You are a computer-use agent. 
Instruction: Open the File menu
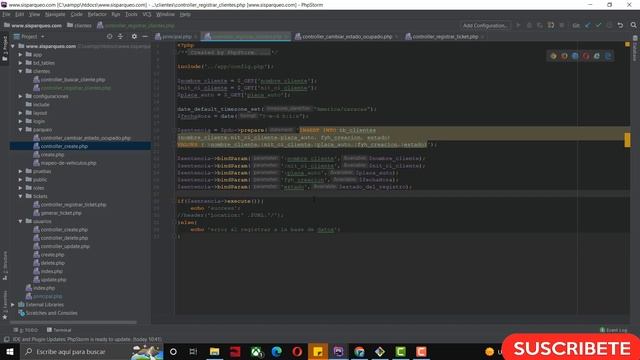tap(6, 14)
